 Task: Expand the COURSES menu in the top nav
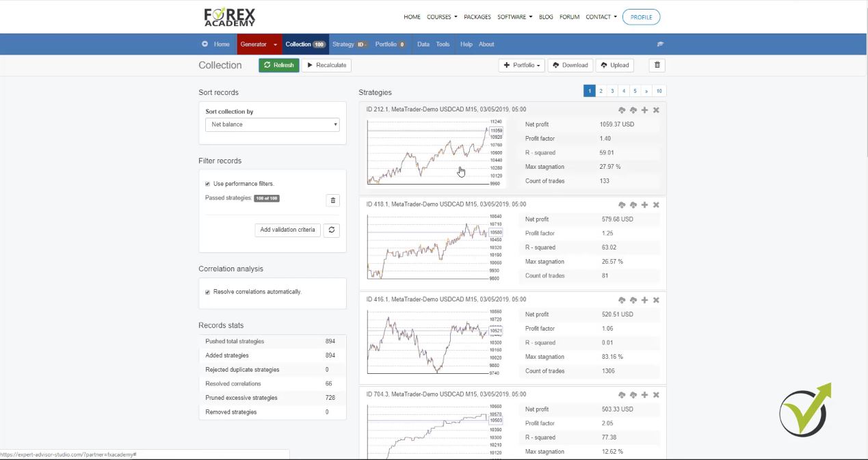pyautogui.click(x=442, y=17)
